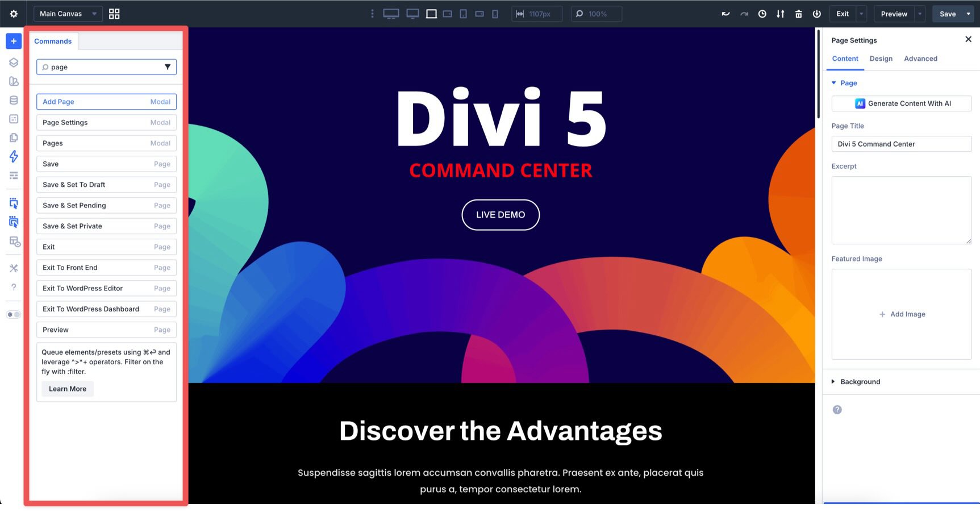Click Generate Content With AI
The width and height of the screenshot is (980, 512).
tap(901, 103)
